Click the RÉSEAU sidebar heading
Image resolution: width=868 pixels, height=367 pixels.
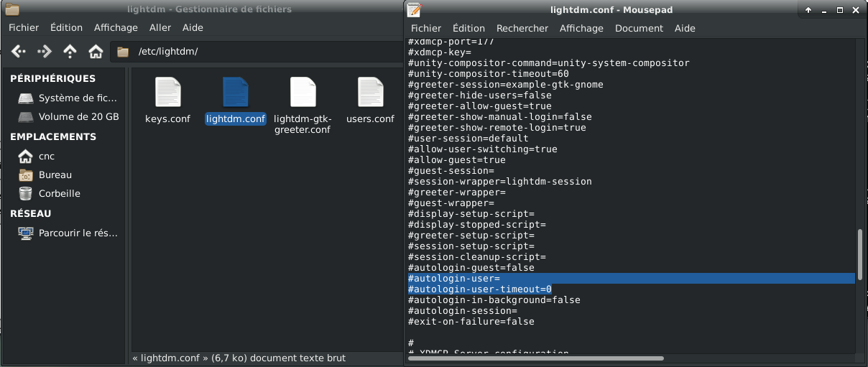30,213
